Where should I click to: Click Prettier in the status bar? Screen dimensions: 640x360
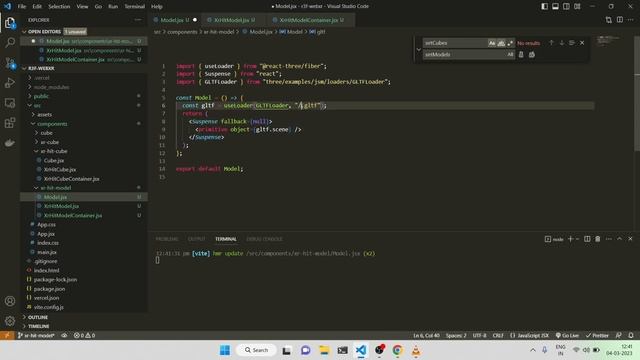coord(597,335)
